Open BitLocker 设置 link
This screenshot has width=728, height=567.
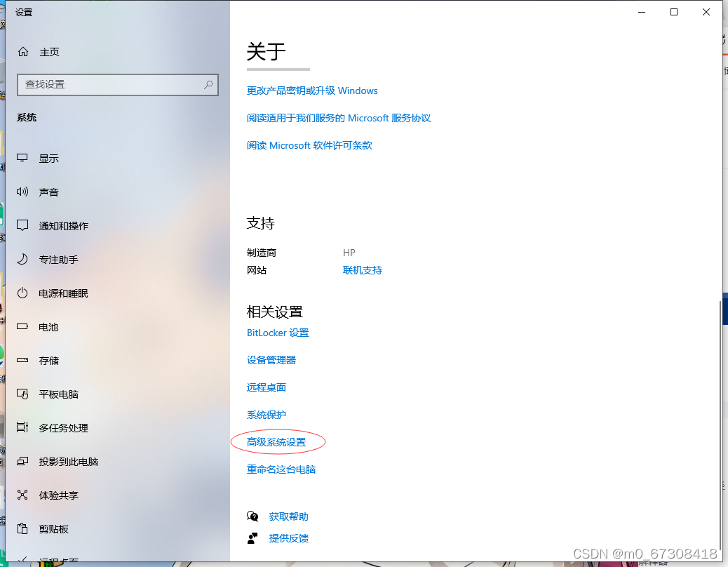click(278, 333)
